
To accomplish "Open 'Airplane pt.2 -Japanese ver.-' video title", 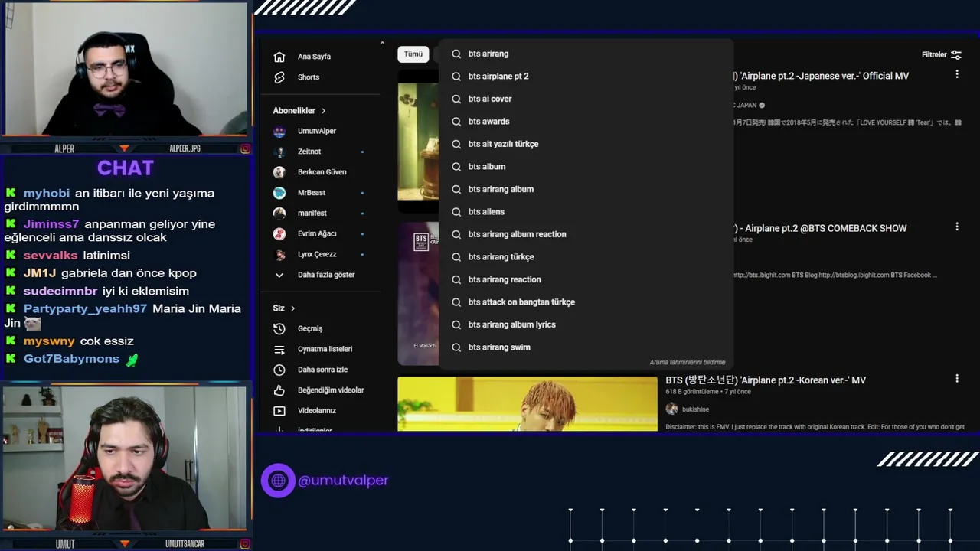I will (822, 76).
